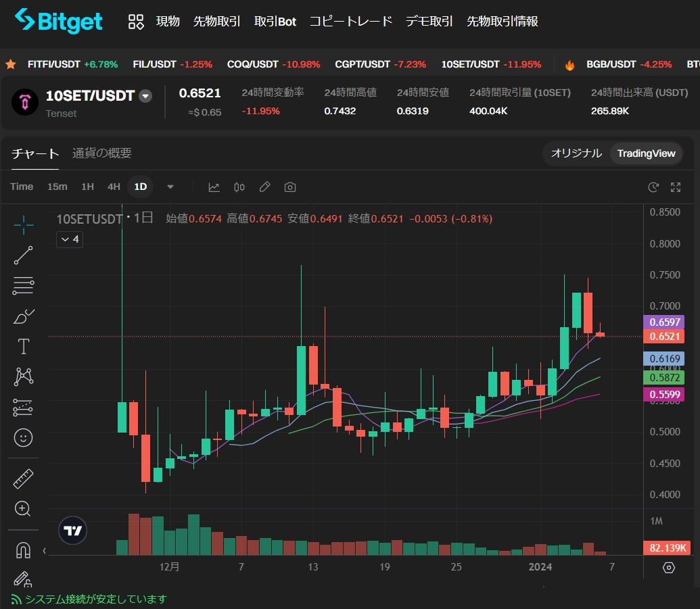Toggle magnet mode on
The height and width of the screenshot is (609, 700).
pyautogui.click(x=23, y=550)
